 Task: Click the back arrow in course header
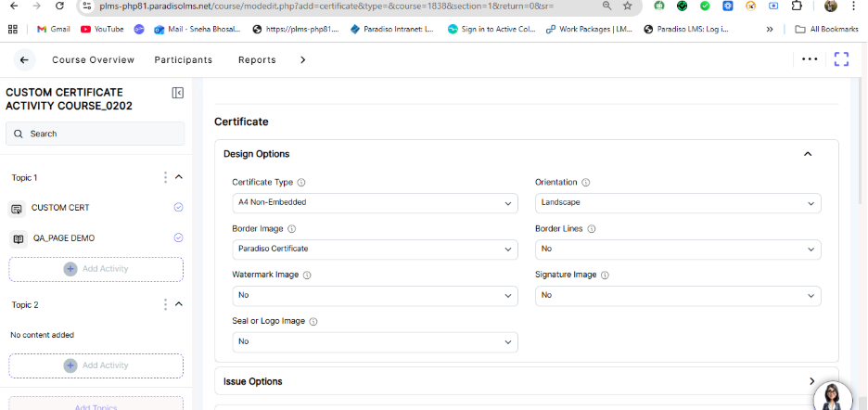click(x=24, y=60)
